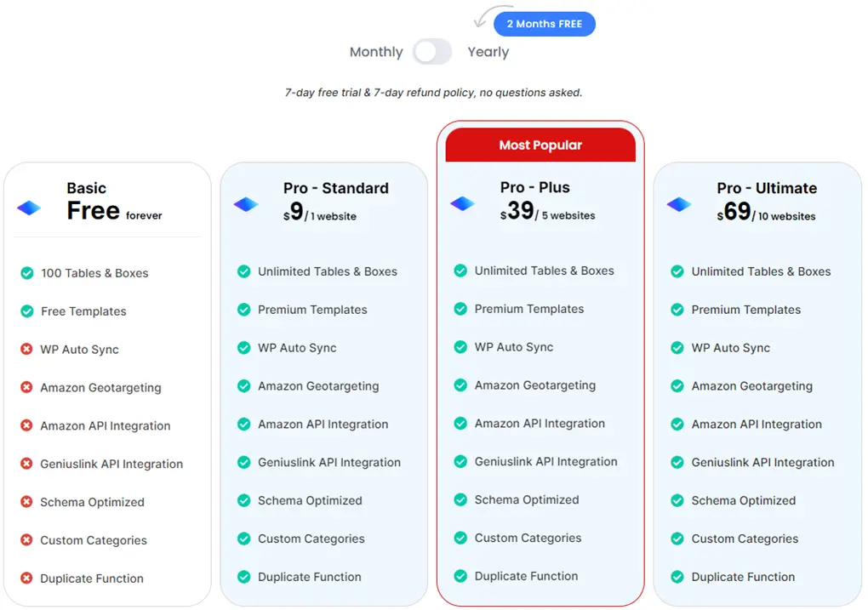
Task: Click the red cross beside Amazon Geotargeting
Action: click(x=25, y=388)
